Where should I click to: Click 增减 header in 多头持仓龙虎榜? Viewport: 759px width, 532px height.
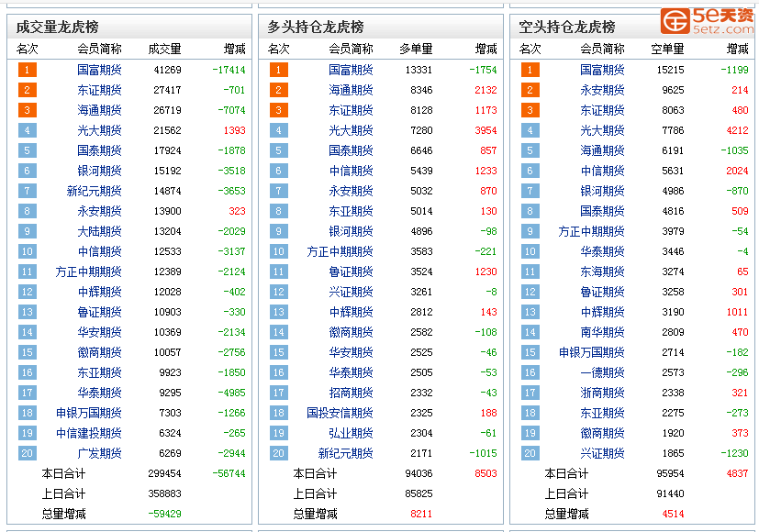pyautogui.click(x=486, y=49)
